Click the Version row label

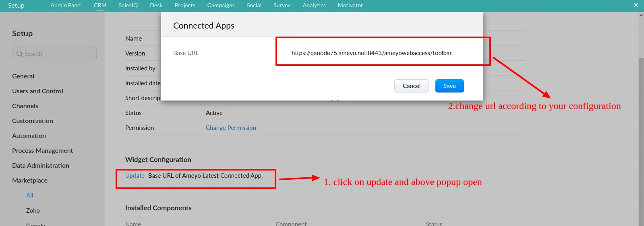point(135,53)
